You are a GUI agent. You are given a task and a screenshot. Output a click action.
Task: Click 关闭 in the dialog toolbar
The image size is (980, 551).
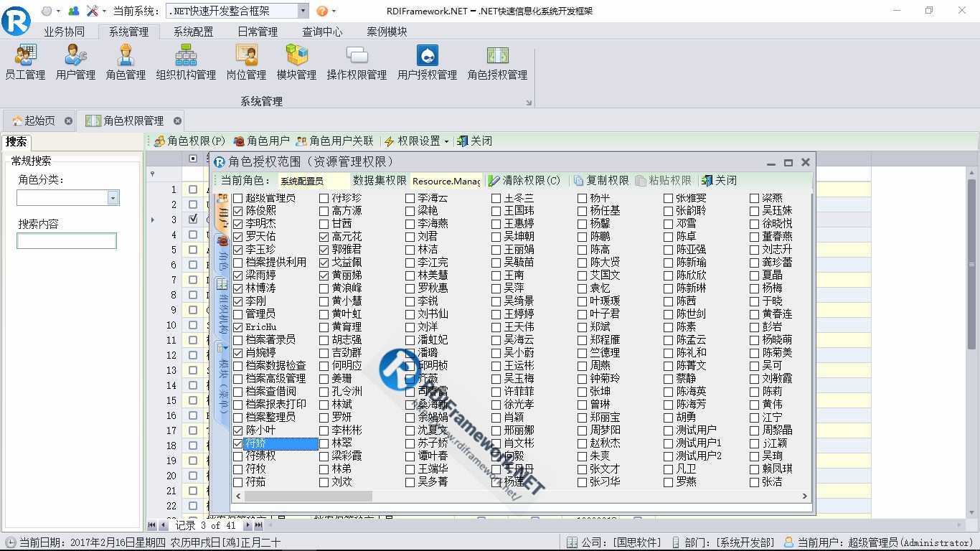719,181
